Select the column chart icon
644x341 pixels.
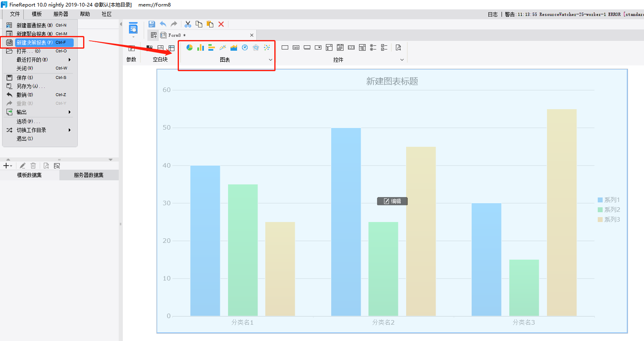pos(201,47)
